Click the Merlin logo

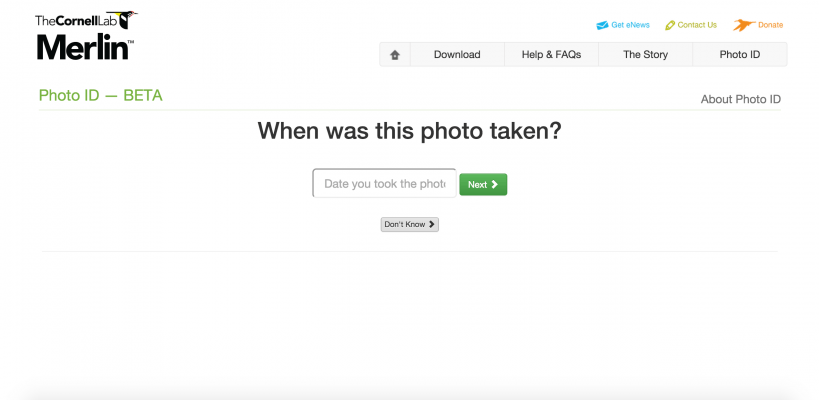pyautogui.click(x=84, y=47)
